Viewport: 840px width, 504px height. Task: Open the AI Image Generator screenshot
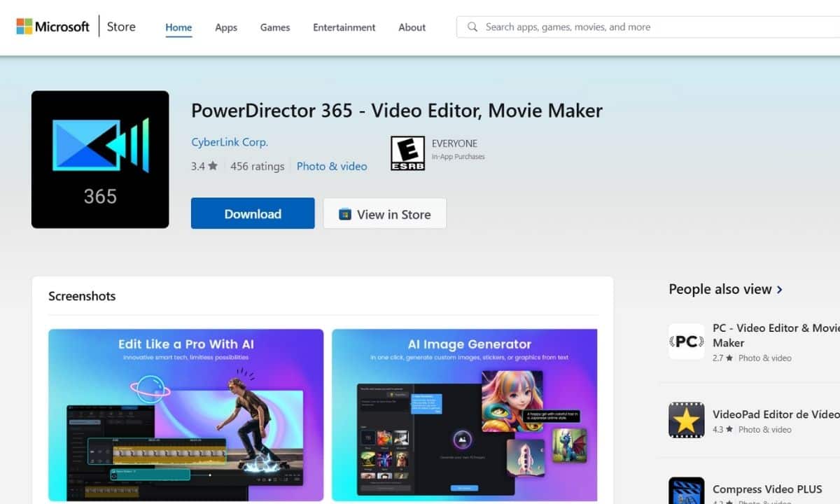465,415
